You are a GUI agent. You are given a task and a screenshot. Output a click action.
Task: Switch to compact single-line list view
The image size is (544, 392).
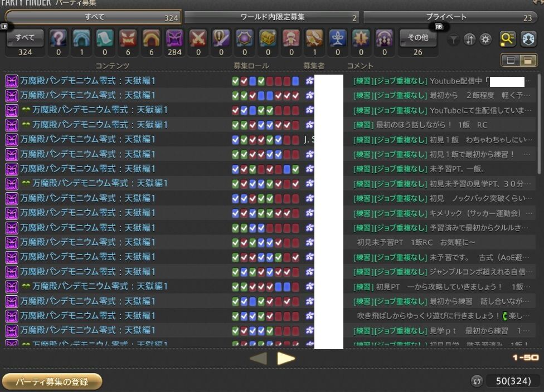point(511,61)
